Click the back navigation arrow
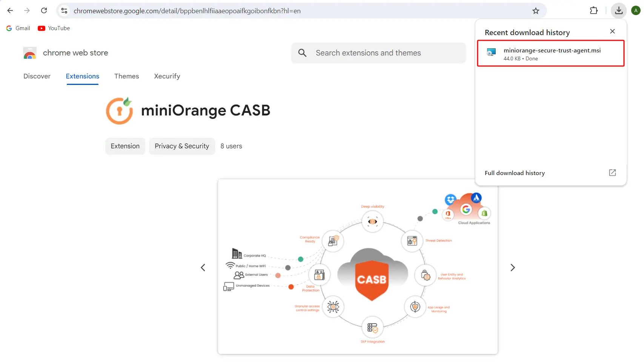The width and height of the screenshot is (644, 363). pyautogui.click(x=10, y=10)
